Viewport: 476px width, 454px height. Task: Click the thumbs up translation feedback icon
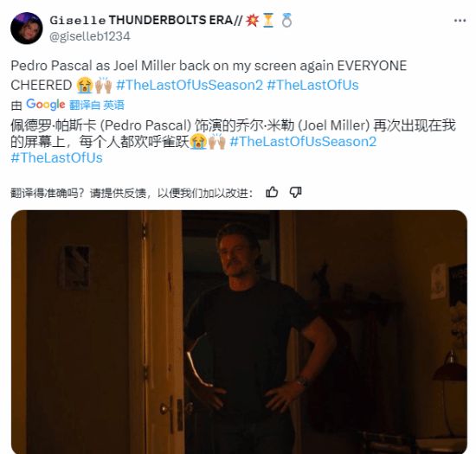[272, 192]
